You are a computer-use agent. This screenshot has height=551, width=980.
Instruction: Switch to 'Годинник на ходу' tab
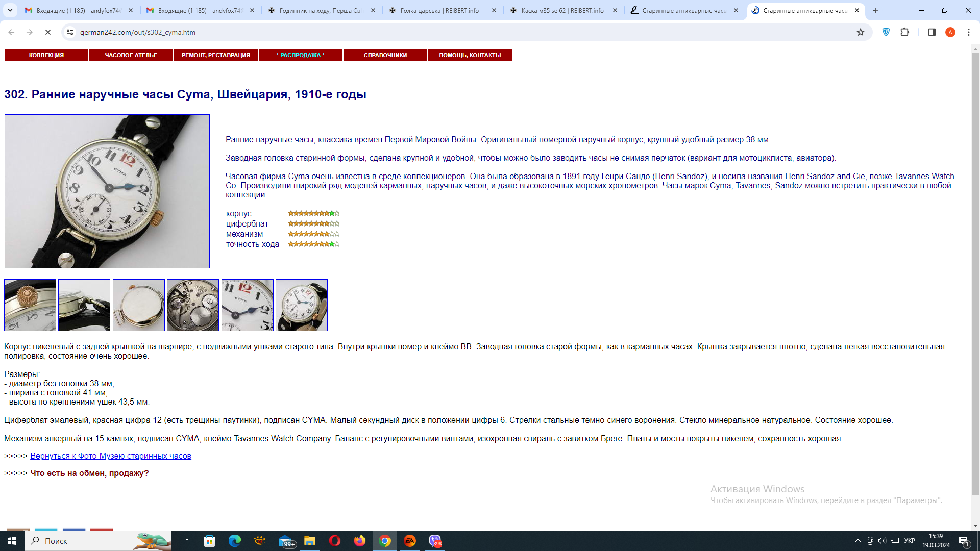(321, 10)
